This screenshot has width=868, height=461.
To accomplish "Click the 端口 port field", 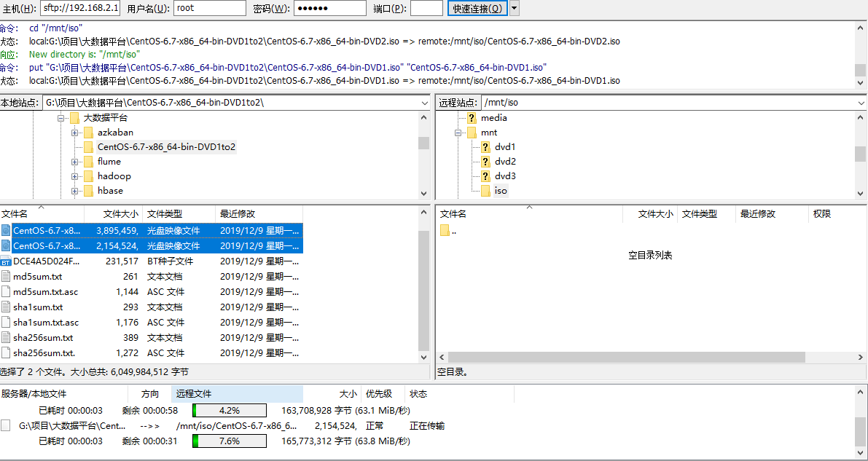I will 426,8.
